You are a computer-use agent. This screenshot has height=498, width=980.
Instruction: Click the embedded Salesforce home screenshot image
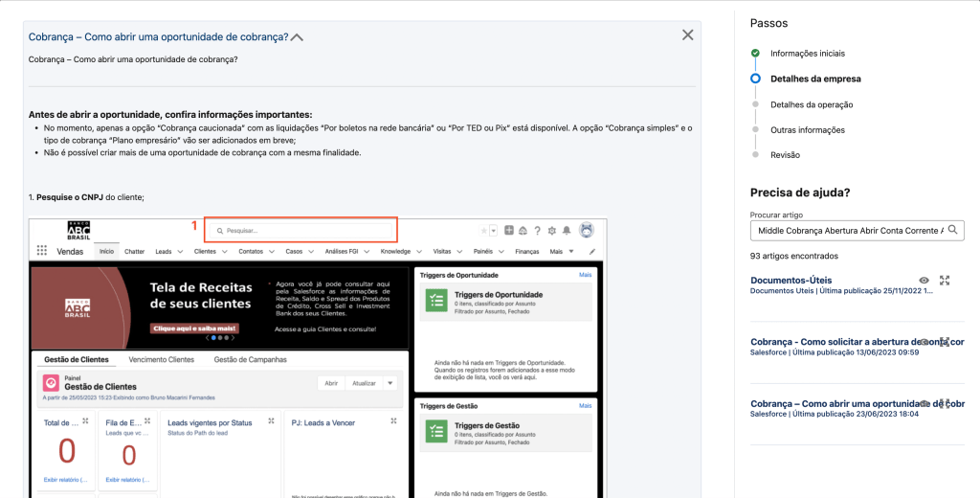(x=318, y=358)
